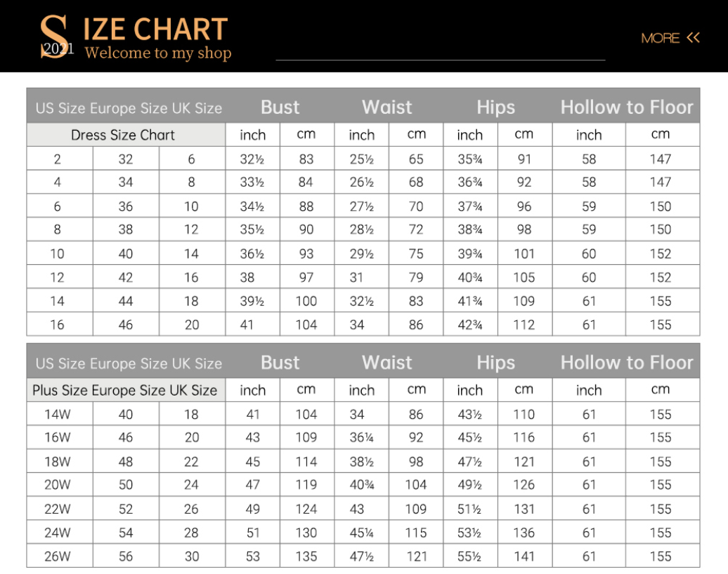
Task: Click the Hips header in the plus size table
Action: coord(495,363)
